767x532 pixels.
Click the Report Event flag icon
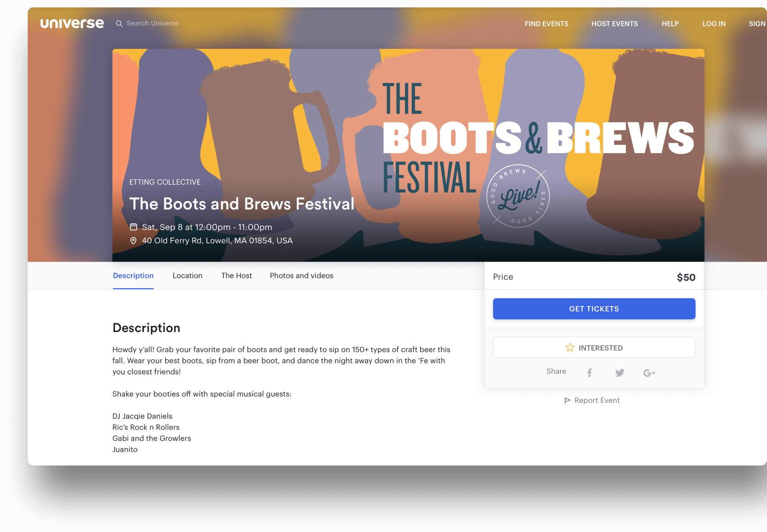pos(567,400)
